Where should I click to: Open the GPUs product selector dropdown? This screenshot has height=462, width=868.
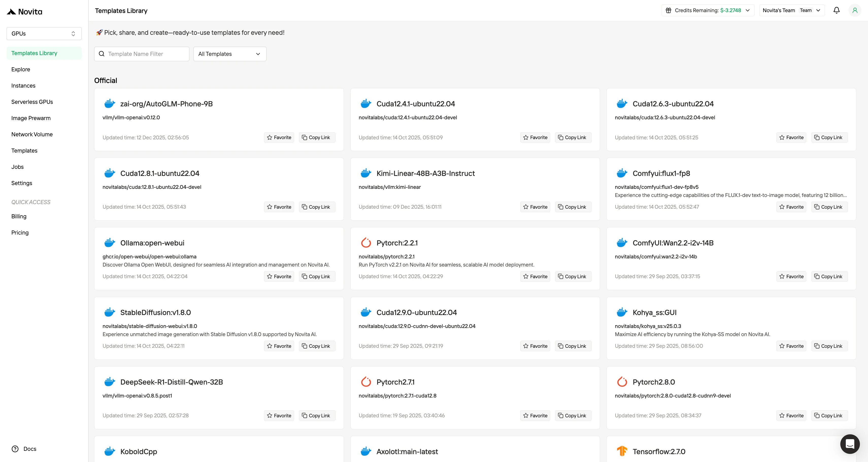click(x=44, y=34)
